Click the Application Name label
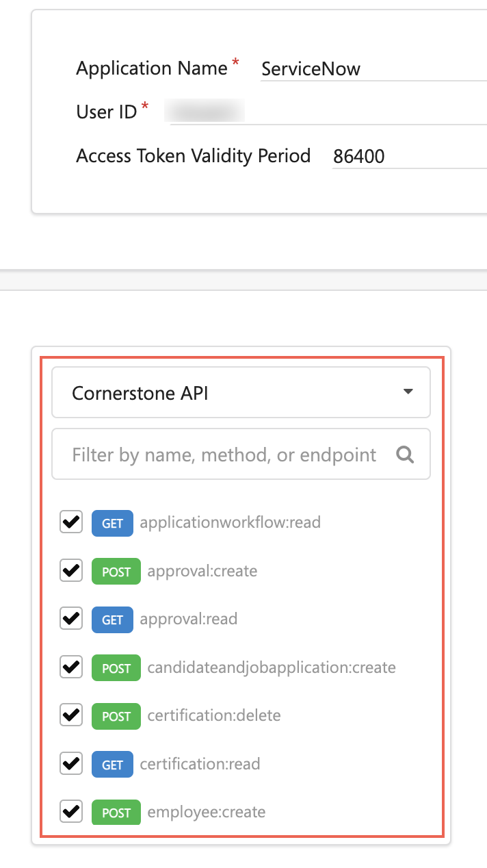 pyautogui.click(x=152, y=68)
